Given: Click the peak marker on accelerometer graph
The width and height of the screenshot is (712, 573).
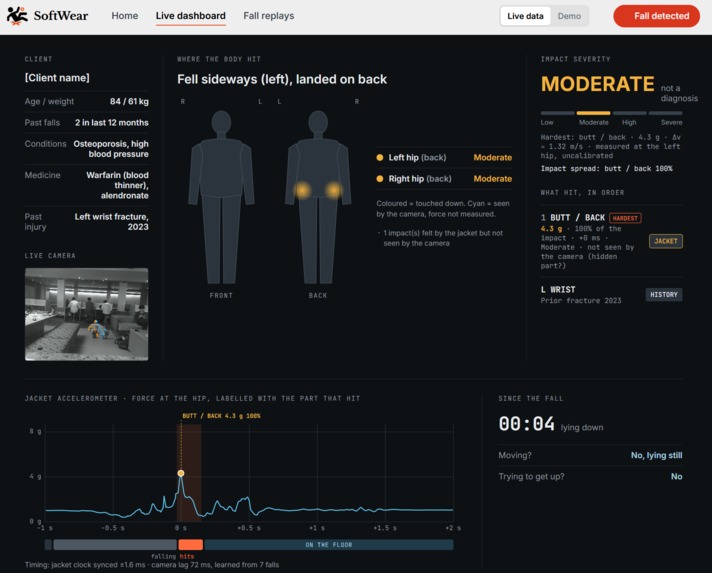Looking at the screenshot, I should (181, 473).
